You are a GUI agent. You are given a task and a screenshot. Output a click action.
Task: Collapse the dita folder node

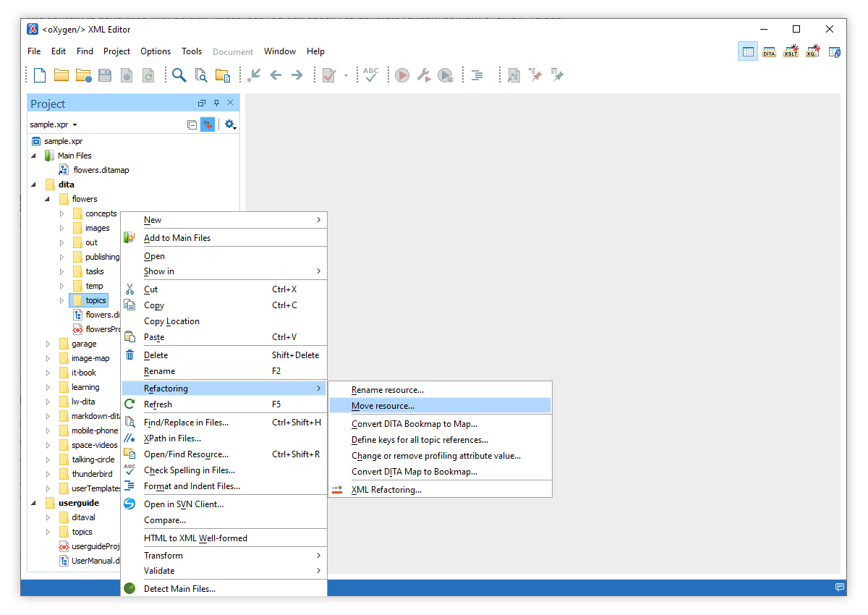tap(34, 184)
